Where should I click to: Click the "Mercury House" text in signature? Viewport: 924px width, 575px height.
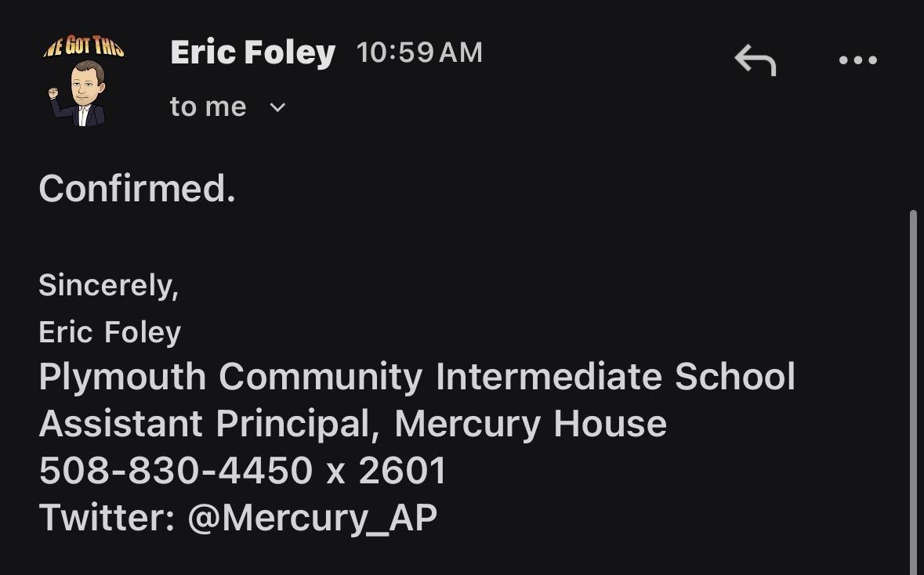tap(531, 424)
